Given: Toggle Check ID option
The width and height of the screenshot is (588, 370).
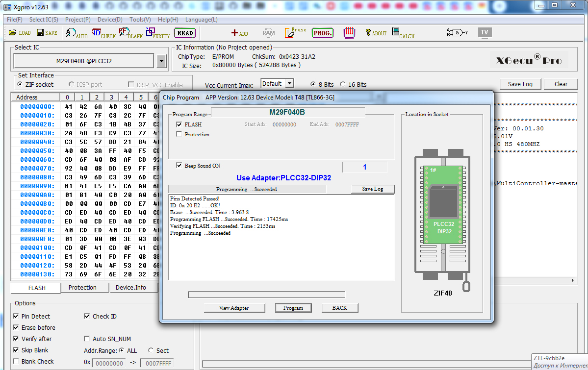Looking at the screenshot, I should [87, 317].
